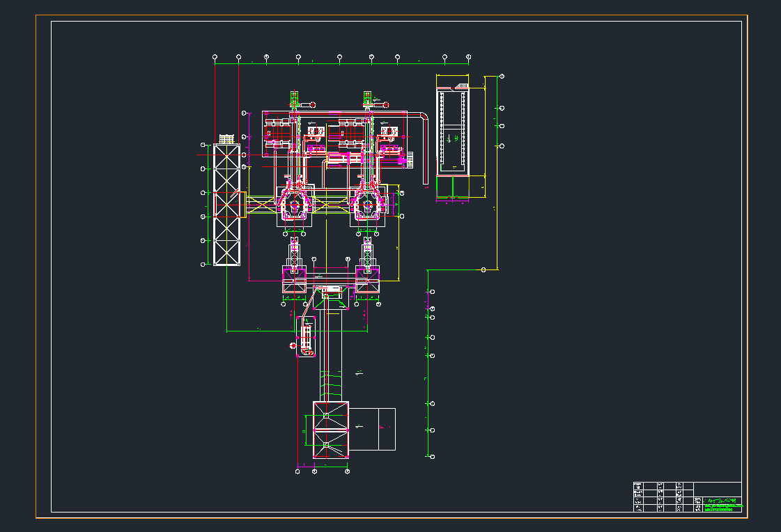Select the left octagonal equipment unit
781x532 pixels.
[x=295, y=204]
